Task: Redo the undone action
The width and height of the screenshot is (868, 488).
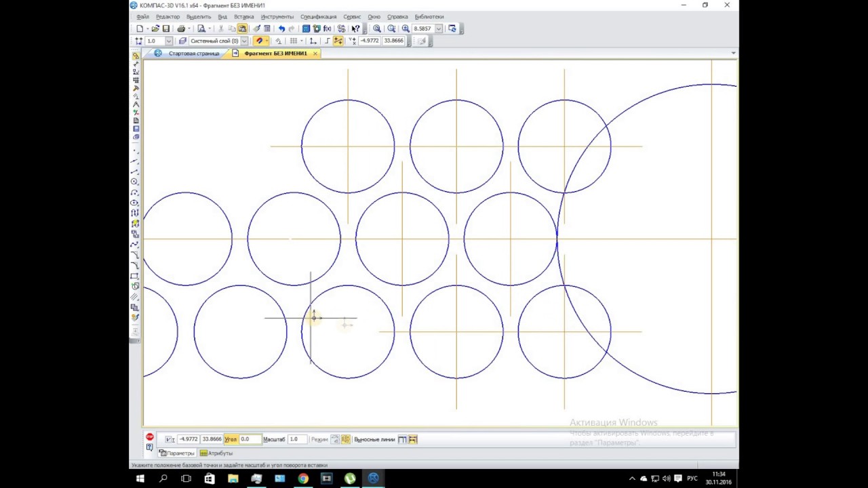Action: 292,28
